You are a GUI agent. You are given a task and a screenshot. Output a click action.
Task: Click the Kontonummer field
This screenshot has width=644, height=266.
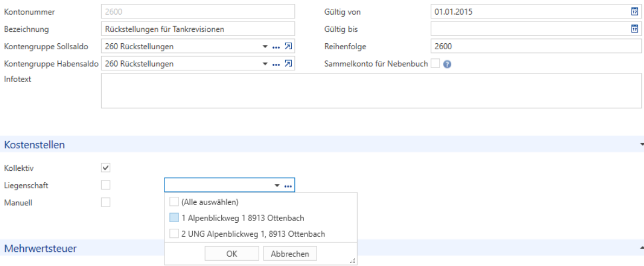pyautogui.click(x=198, y=11)
